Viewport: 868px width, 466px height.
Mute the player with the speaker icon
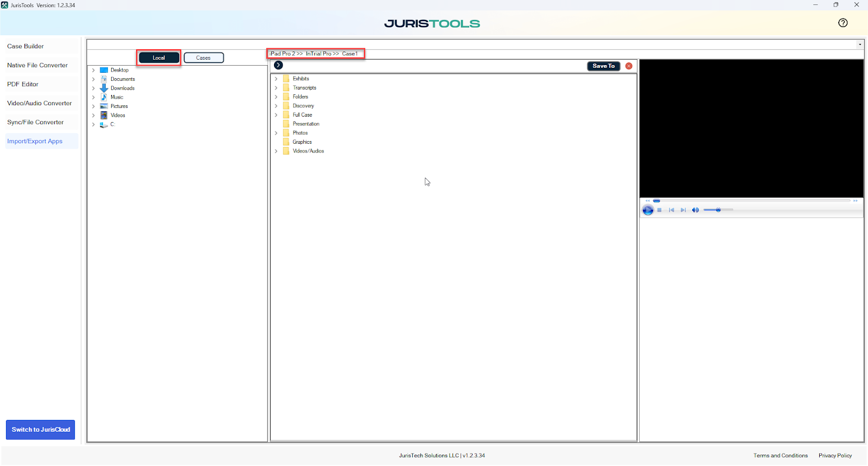point(695,210)
